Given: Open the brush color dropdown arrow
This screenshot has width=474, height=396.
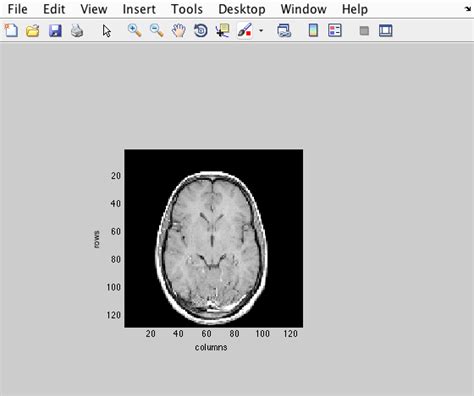Looking at the screenshot, I should tap(261, 31).
